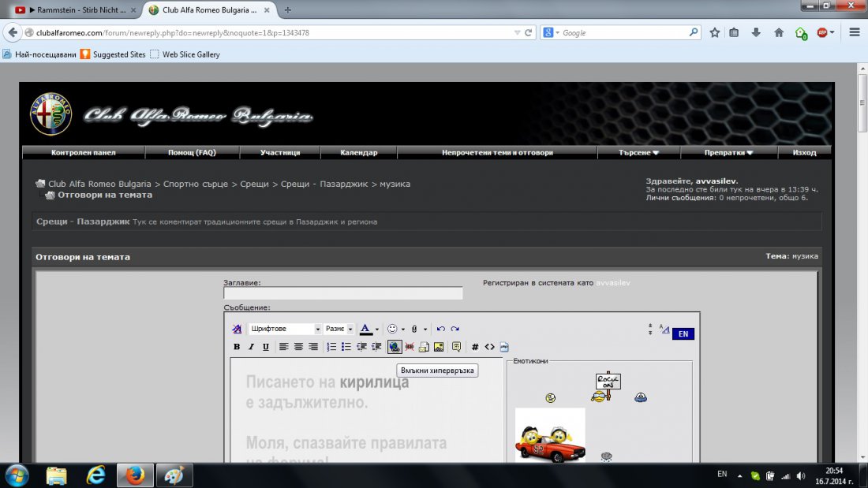
Task: Click the Непрочетени теми и отговори link
Action: [x=497, y=152]
